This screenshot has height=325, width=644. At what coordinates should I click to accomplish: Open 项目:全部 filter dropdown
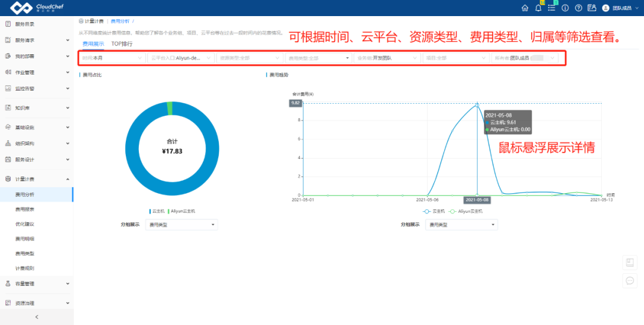click(456, 58)
